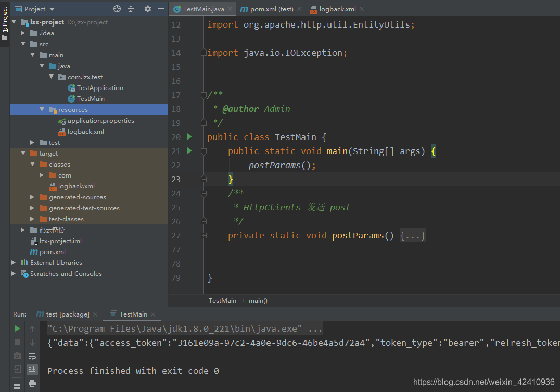Screen dimensions: 560x392
Task: Collapse the classes folder arrow
Action: coord(32,164)
